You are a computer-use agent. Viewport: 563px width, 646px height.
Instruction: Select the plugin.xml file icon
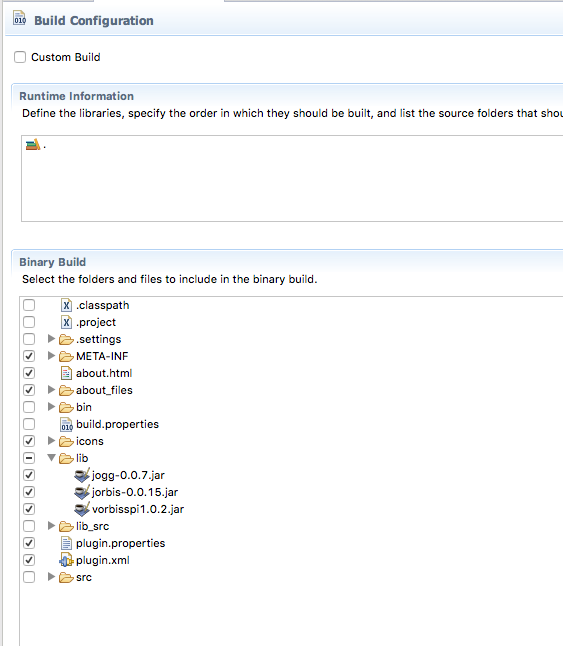point(66,560)
